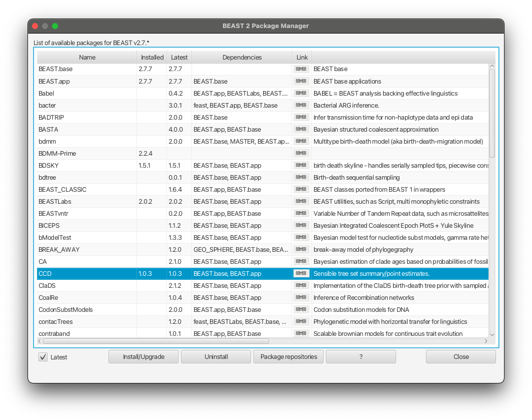
Task: Select the contacTrees package name
Action: point(55,321)
